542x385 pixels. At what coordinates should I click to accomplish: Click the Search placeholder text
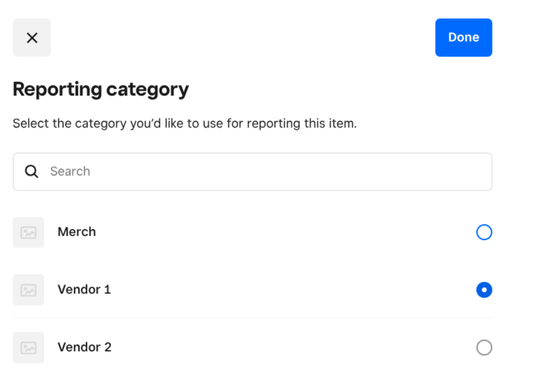70,171
